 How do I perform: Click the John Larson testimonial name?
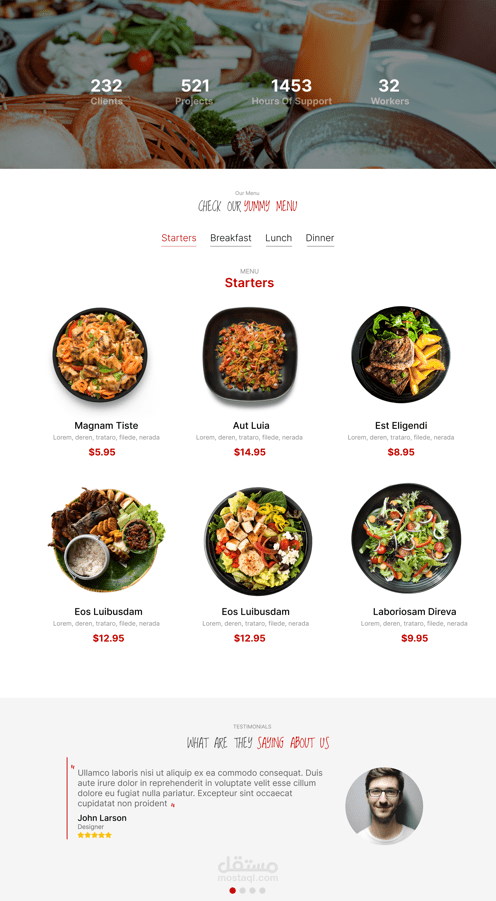pyautogui.click(x=102, y=818)
